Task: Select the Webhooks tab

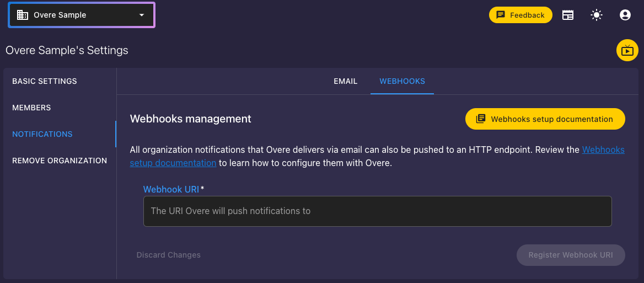Action: (x=402, y=81)
